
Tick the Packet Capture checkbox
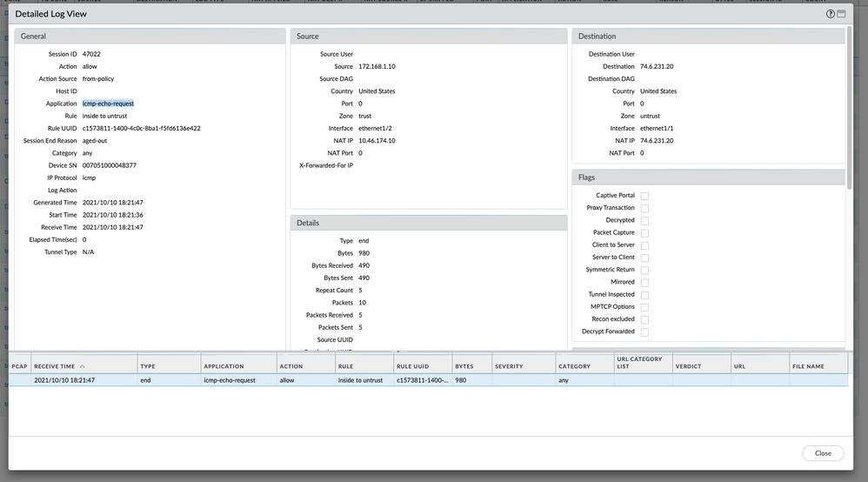(644, 233)
